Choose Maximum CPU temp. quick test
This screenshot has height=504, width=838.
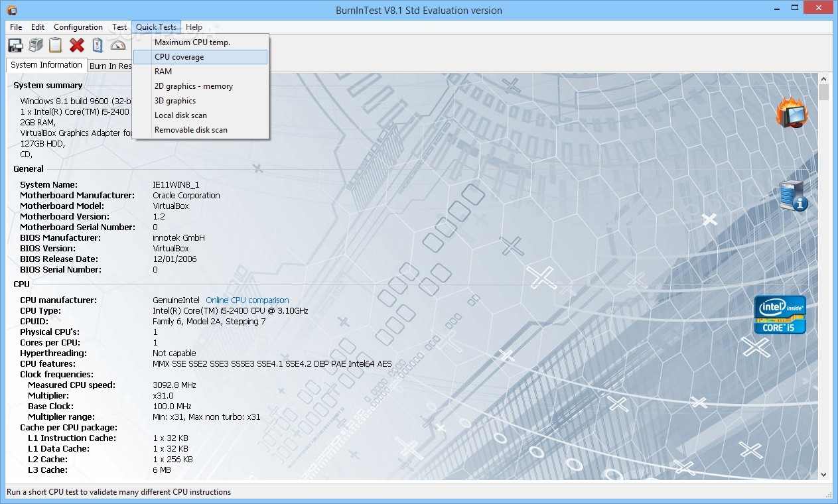(x=201, y=42)
